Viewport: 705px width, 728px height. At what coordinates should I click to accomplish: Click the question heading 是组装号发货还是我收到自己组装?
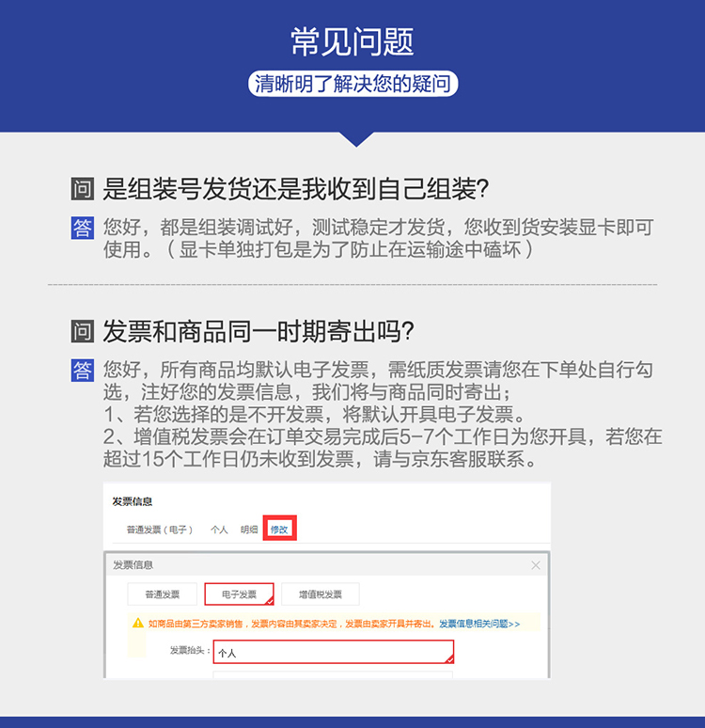pyautogui.click(x=296, y=189)
